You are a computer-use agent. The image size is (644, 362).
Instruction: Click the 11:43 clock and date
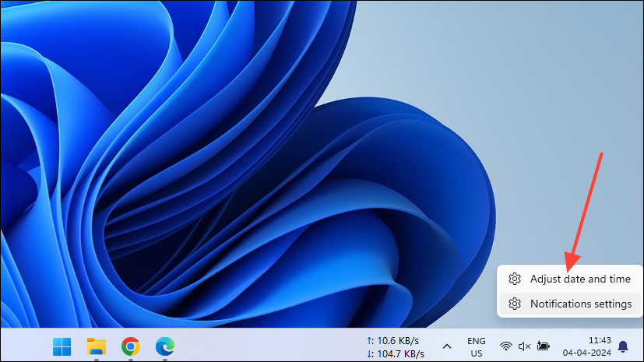[x=587, y=346]
